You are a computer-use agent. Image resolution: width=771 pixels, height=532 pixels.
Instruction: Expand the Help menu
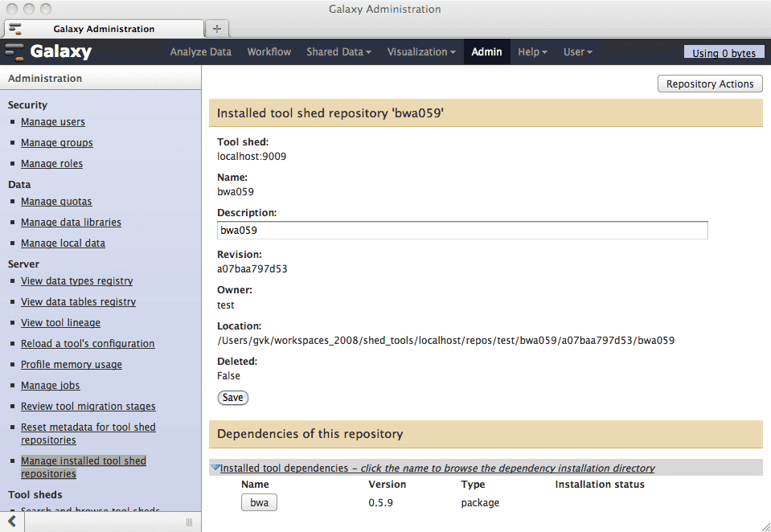click(x=532, y=52)
